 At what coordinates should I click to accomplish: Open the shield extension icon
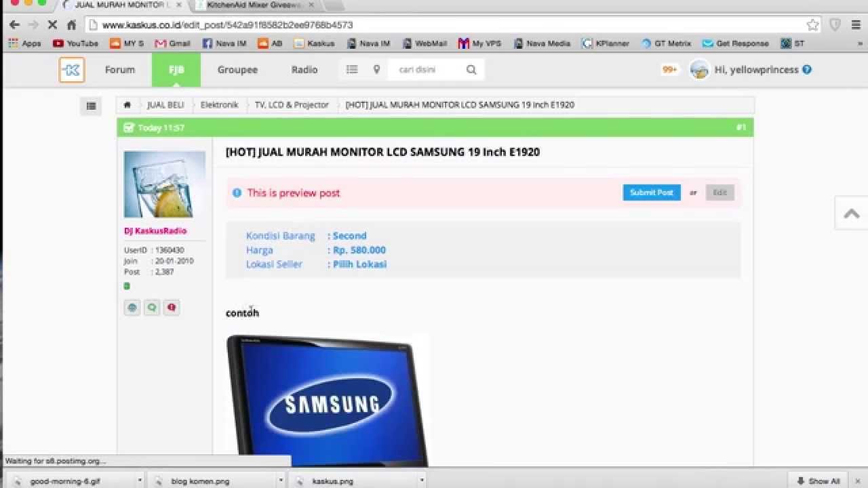point(835,25)
